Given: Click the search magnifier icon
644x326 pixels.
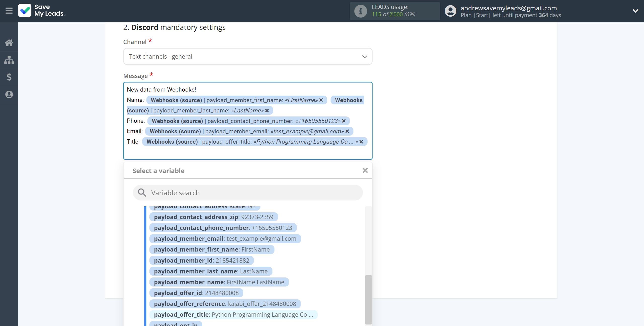Looking at the screenshot, I should [x=142, y=193].
